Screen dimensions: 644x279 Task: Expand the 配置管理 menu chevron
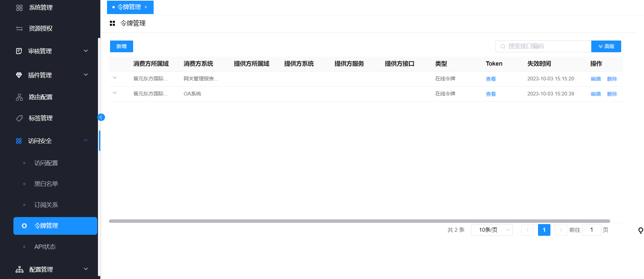point(86,269)
